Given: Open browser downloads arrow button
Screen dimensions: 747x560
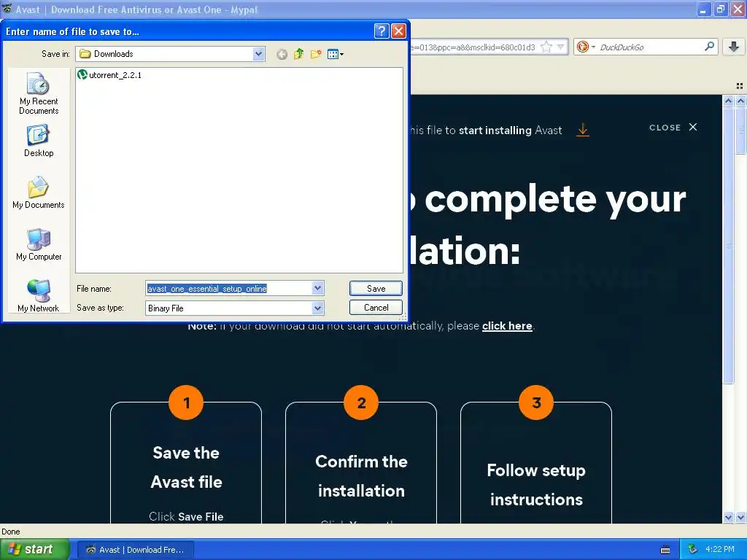Looking at the screenshot, I should [734, 47].
